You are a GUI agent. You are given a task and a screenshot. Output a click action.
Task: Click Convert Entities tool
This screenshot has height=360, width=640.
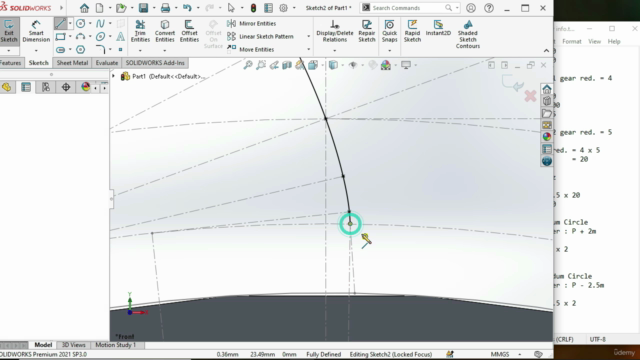click(x=164, y=31)
